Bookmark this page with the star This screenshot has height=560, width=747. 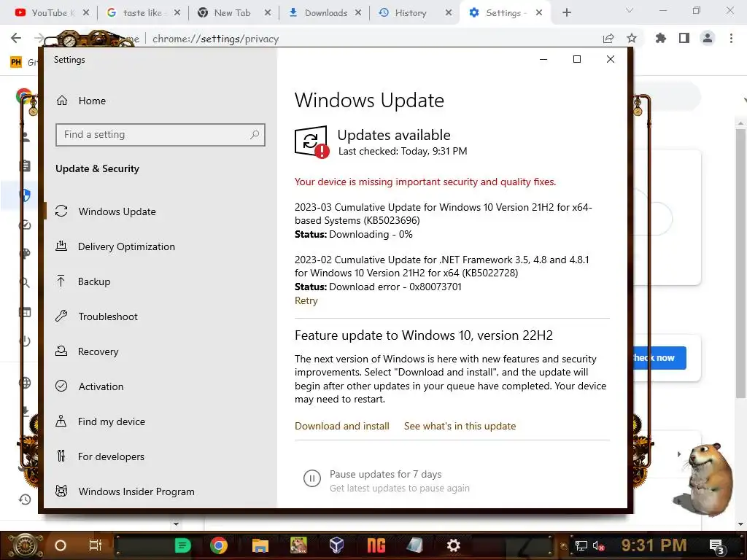pos(632,38)
